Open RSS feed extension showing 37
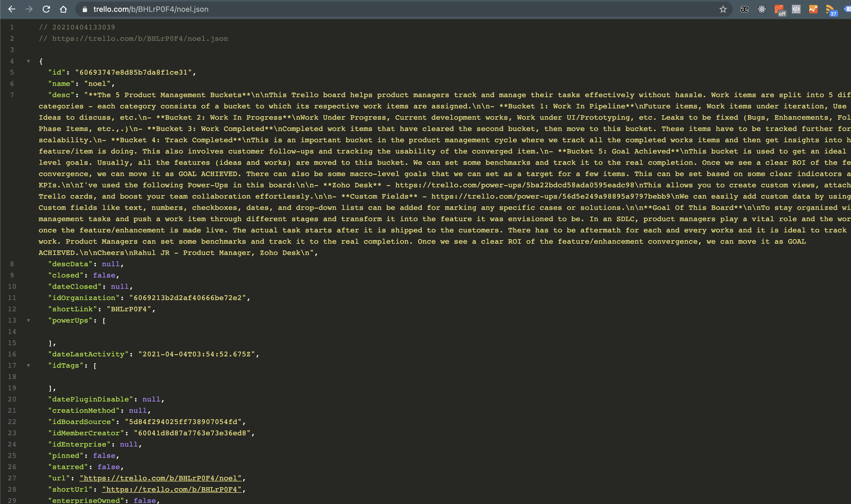The height and width of the screenshot is (504, 851). click(x=830, y=9)
